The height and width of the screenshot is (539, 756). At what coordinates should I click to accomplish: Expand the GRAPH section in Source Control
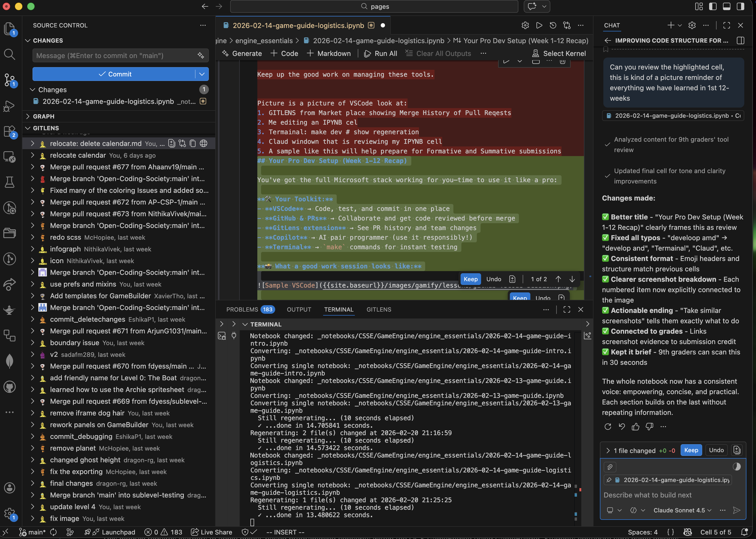coord(43,116)
